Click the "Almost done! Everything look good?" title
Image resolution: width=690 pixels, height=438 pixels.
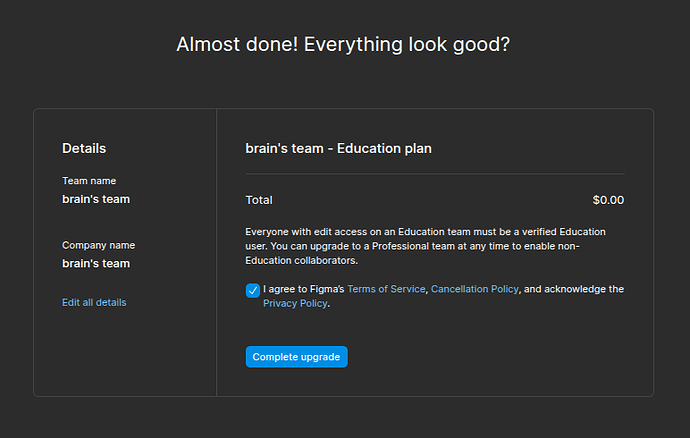tap(343, 44)
